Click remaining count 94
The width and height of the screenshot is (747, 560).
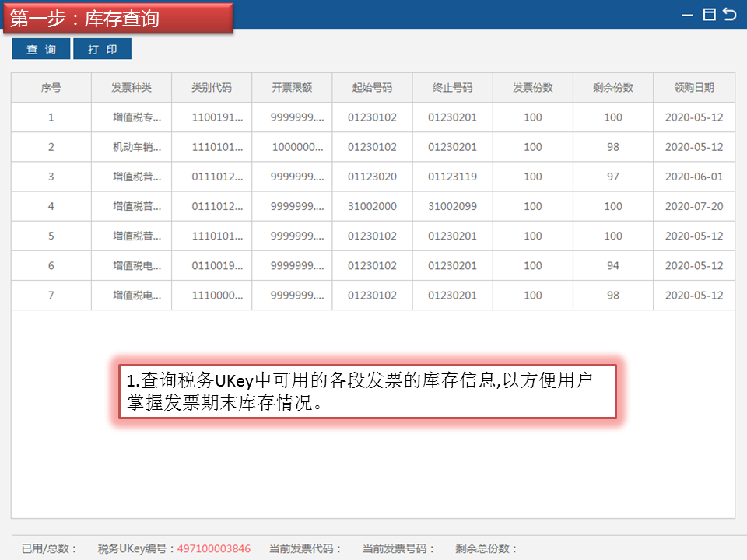[x=613, y=266]
